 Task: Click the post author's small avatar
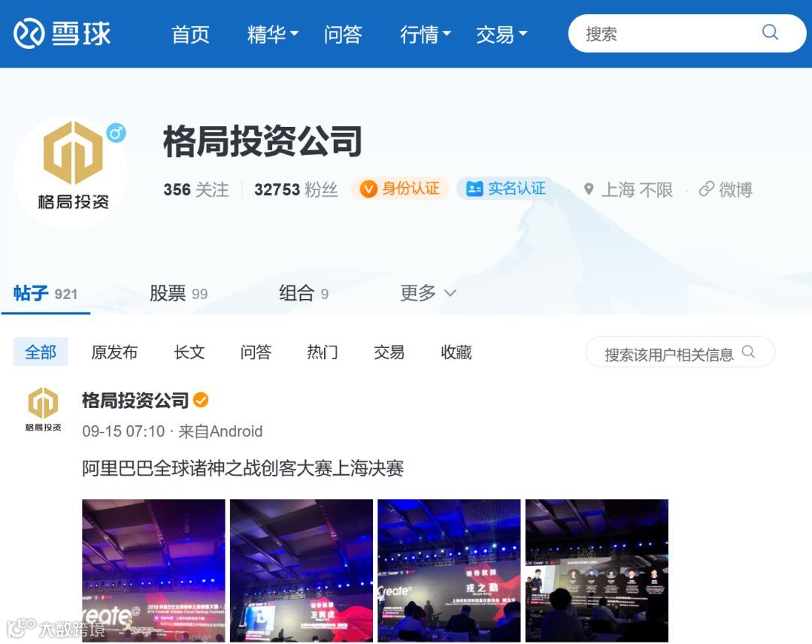(x=43, y=409)
